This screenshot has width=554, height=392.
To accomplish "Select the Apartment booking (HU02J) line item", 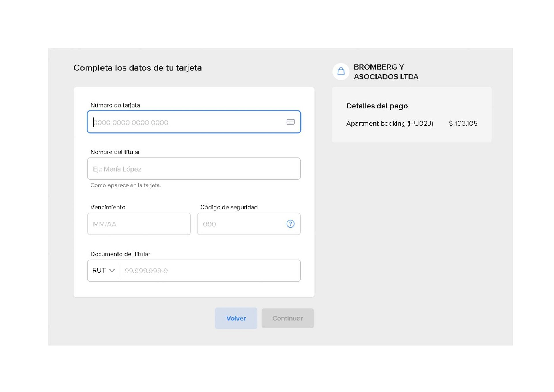I will [x=389, y=123].
